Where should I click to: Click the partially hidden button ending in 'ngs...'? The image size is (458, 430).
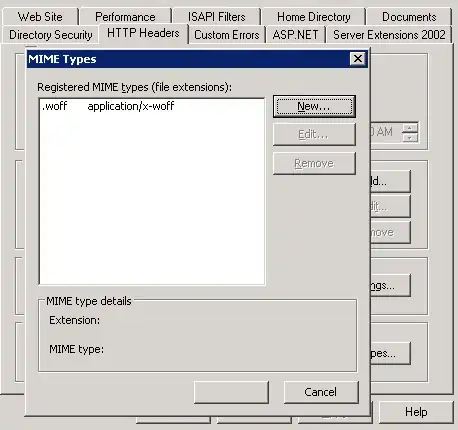pyautogui.click(x=390, y=285)
